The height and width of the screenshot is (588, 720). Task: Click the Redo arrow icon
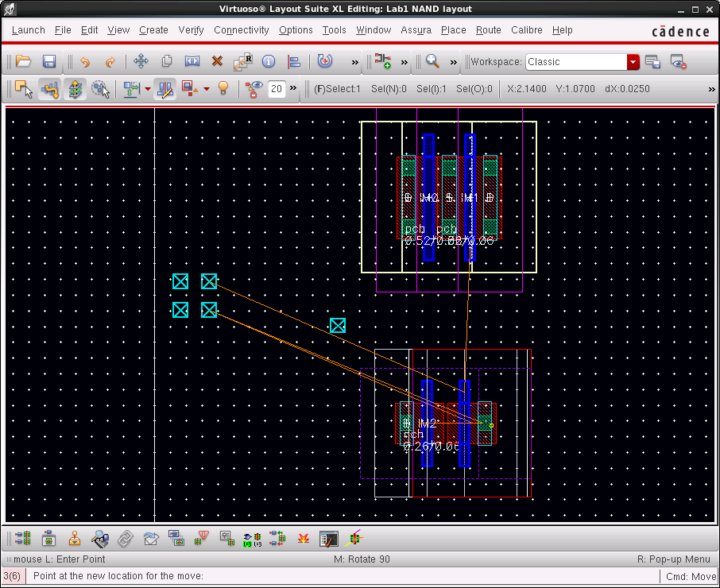110,61
